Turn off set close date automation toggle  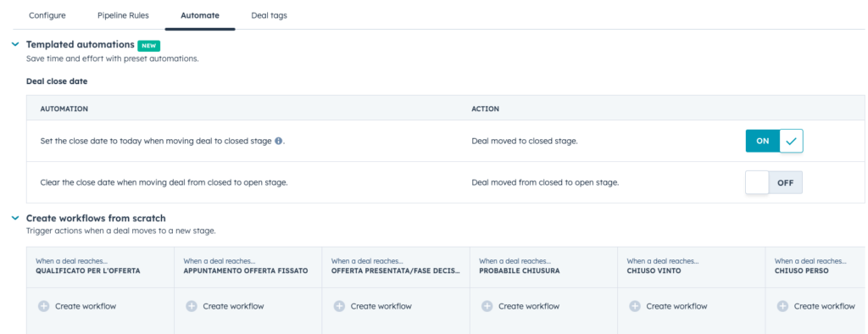[774, 141]
